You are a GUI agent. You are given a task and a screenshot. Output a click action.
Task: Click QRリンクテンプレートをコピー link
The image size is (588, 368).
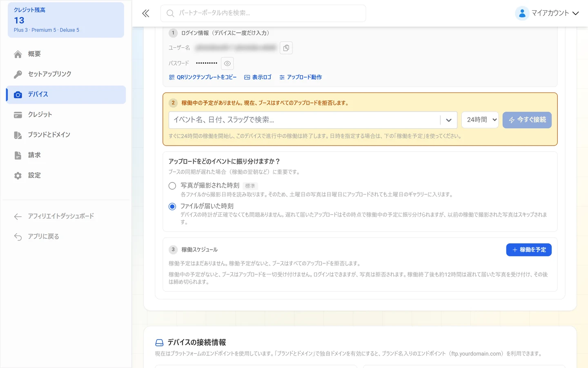(203, 77)
